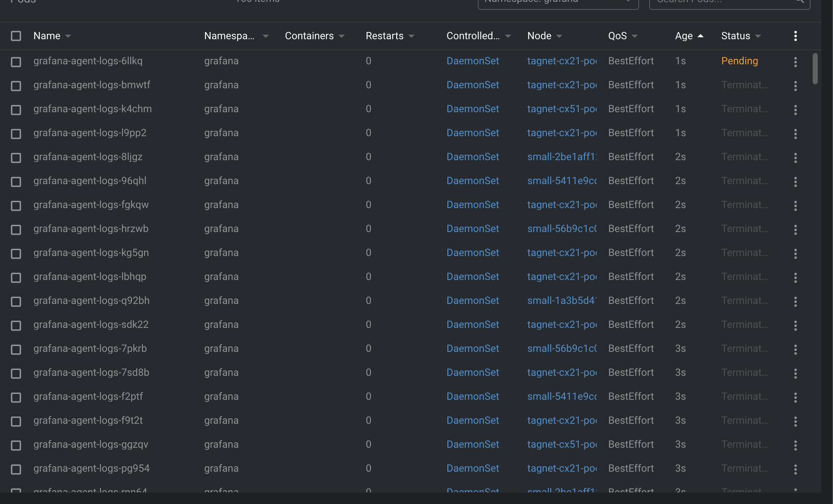
Task: Tick checkbox for grafana-agent-logs-k4chm
Action: pyautogui.click(x=16, y=110)
